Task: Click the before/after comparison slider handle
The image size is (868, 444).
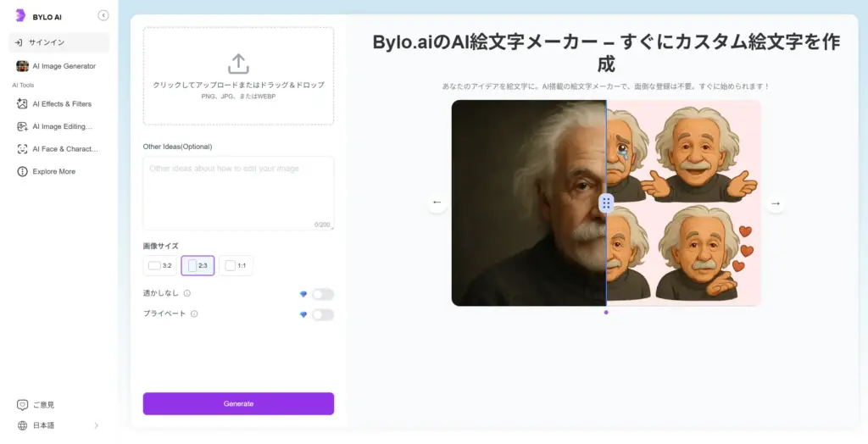Action: (606, 203)
